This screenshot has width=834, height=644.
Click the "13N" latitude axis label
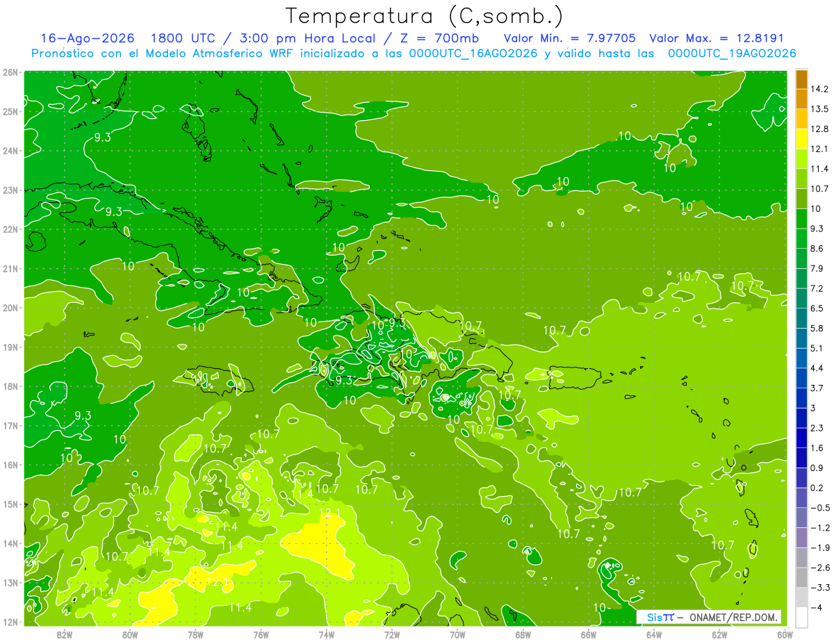point(10,582)
